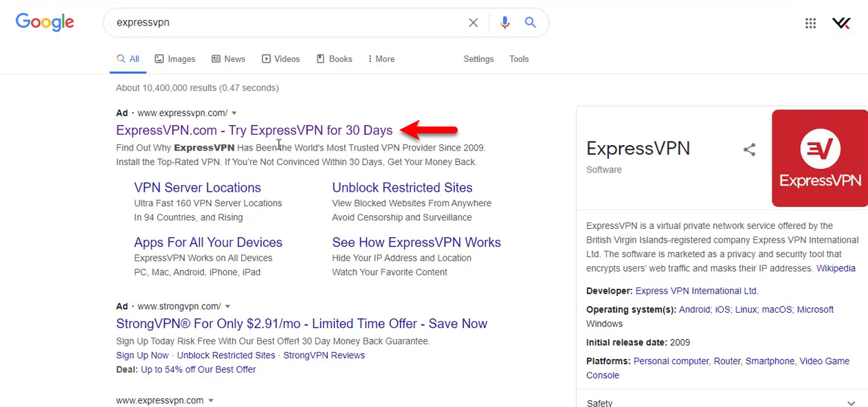Click the 'Initial release date: 2009' text
The image size is (868, 407).
(x=638, y=342)
